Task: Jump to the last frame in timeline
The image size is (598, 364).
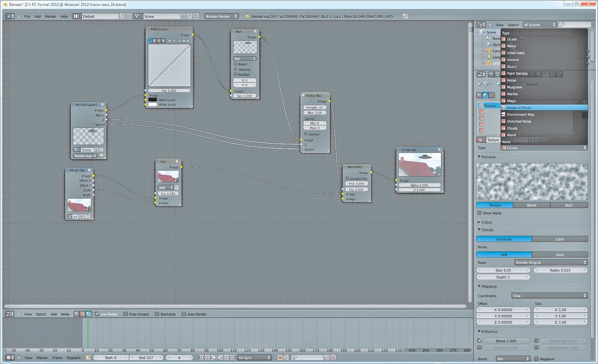Action: pyautogui.click(x=232, y=357)
